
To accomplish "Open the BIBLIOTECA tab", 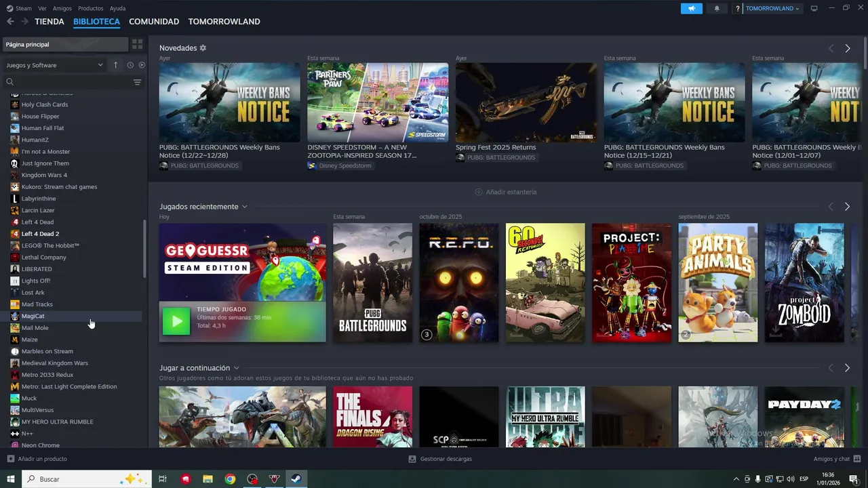I will click(96, 22).
